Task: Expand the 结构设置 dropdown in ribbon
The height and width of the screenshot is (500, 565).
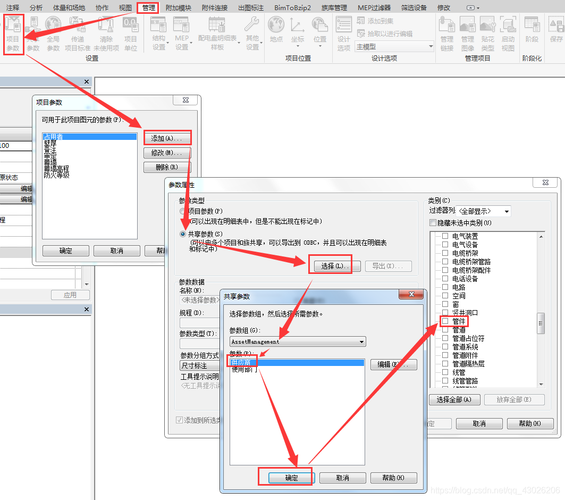Action: (x=168, y=43)
